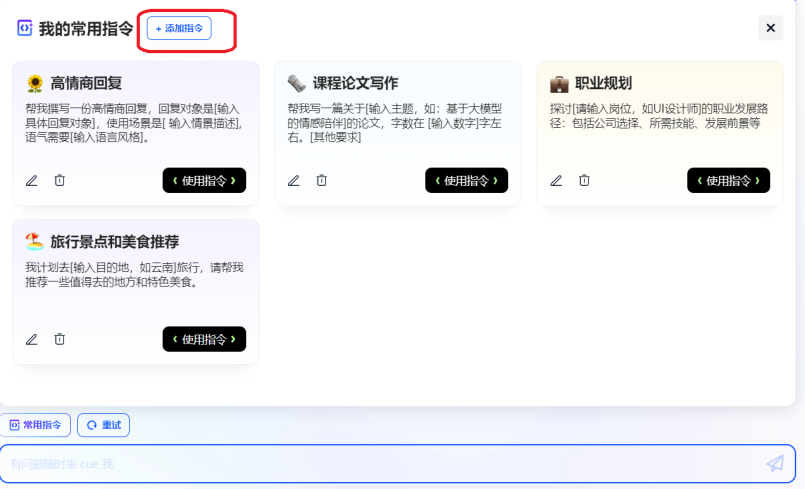The height and width of the screenshot is (489, 805).
Task: Use the 旅行景点和美食推荐 command
Action: coord(204,340)
